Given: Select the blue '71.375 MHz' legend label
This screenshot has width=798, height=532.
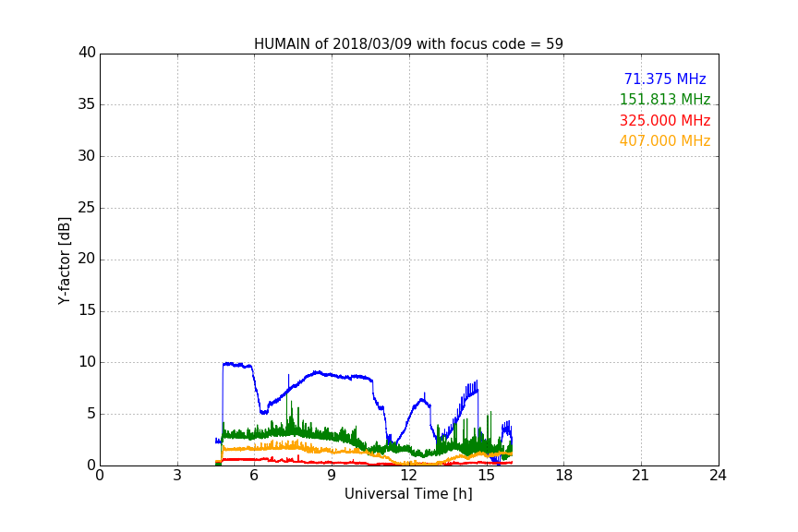Looking at the screenshot, I should coord(665,79).
